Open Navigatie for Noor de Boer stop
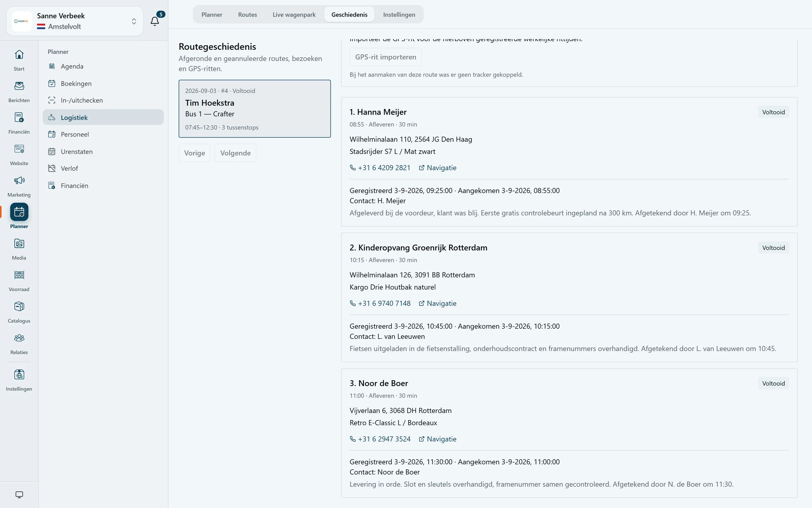Viewport: 812px width, 508px height. click(437, 439)
